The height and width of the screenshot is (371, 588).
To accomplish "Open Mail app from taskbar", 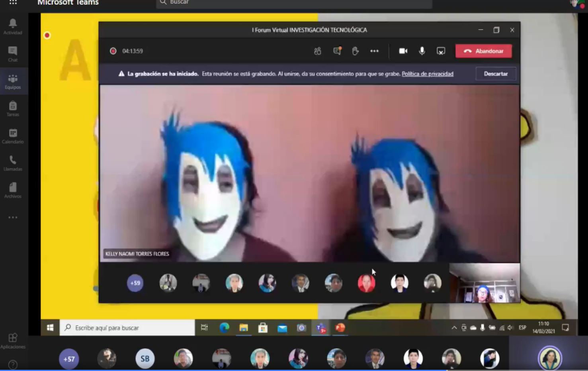I will 282,328.
